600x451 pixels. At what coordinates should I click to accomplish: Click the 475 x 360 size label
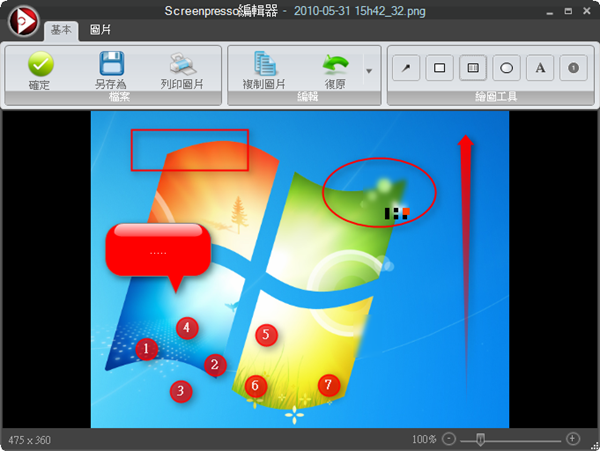[29, 440]
